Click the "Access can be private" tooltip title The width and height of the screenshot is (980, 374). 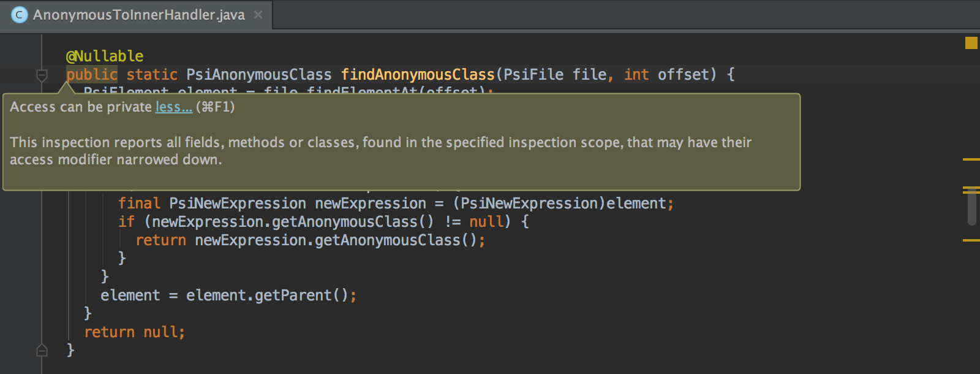click(x=81, y=107)
